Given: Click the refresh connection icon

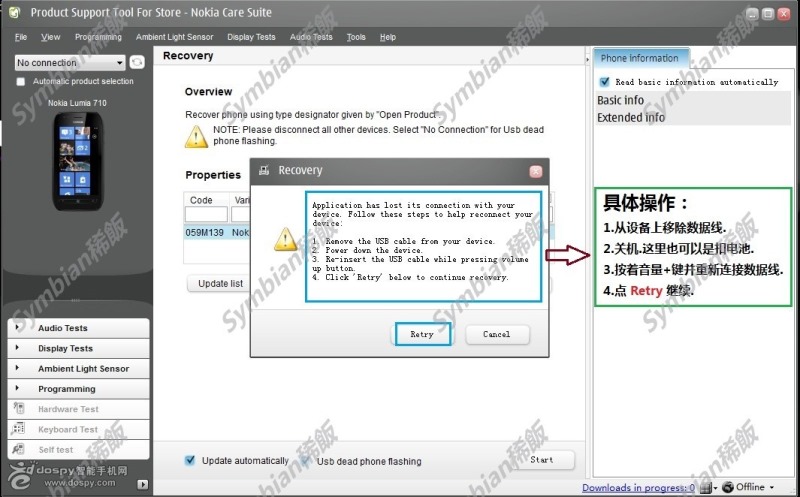Looking at the screenshot, I should [x=137, y=62].
